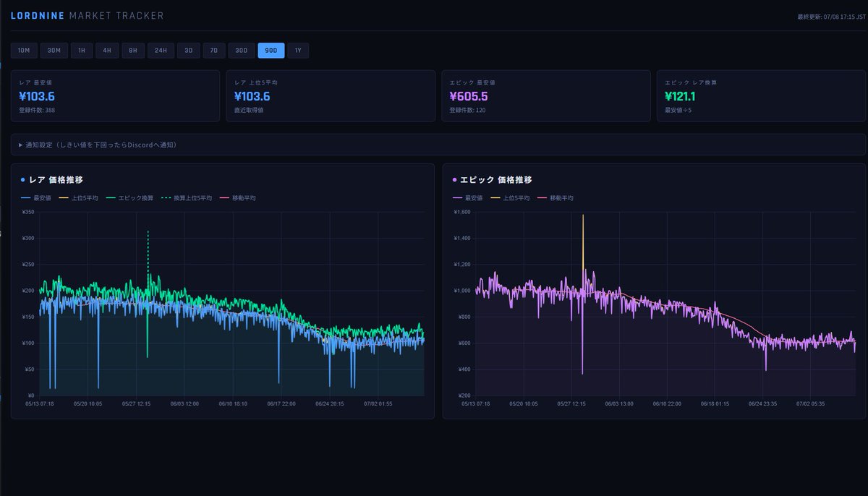
Task: Click the ¥605.5 エピック 最安値 value
Action: (468, 96)
